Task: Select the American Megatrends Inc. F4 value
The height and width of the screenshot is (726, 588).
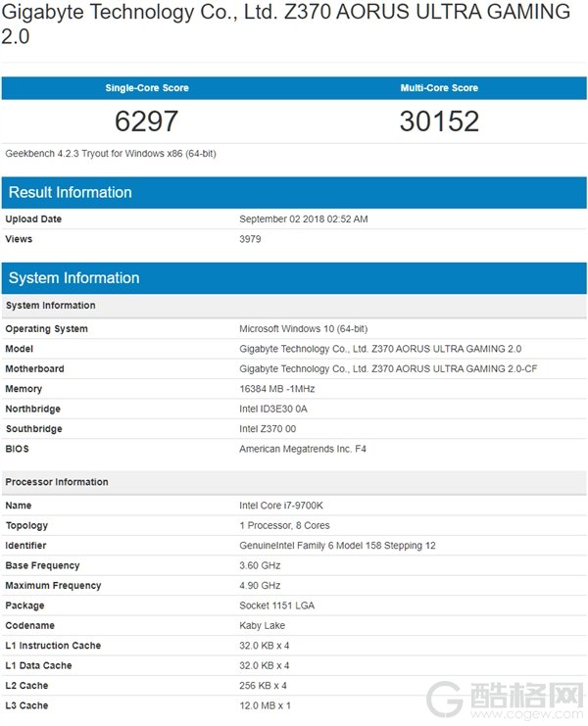Action: click(303, 449)
